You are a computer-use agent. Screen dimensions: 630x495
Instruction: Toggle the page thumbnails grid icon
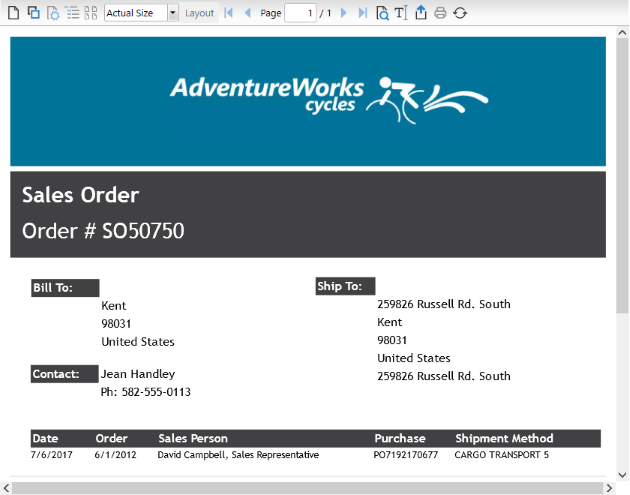90,13
